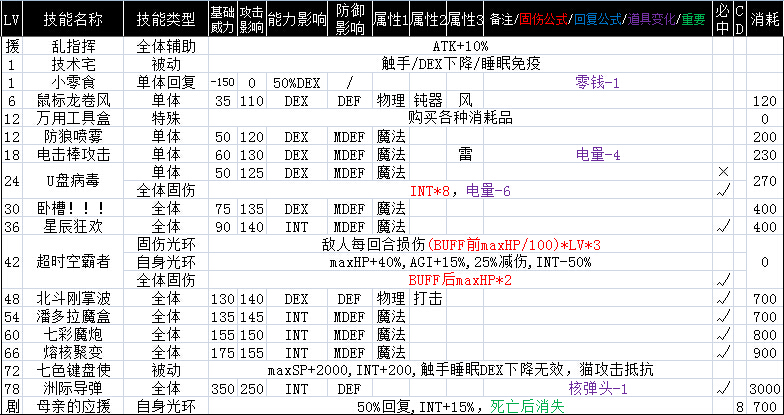Click the 属性1 column header
Image resolution: width=784 pixels, height=415 pixels.
390,20
